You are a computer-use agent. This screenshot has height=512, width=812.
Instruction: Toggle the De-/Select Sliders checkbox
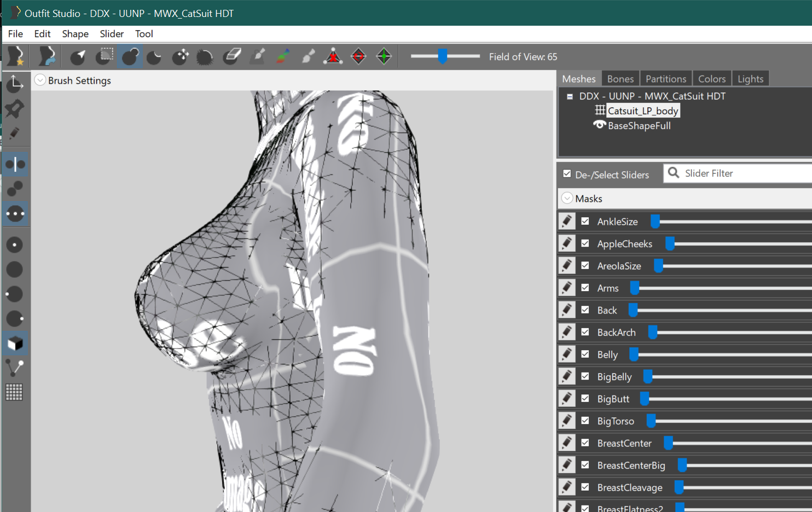[567, 174]
